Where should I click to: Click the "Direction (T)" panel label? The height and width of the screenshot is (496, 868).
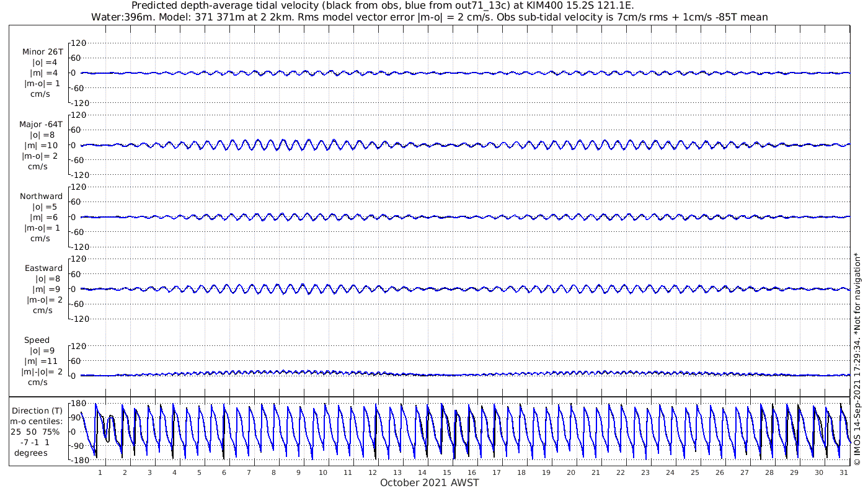(37, 410)
